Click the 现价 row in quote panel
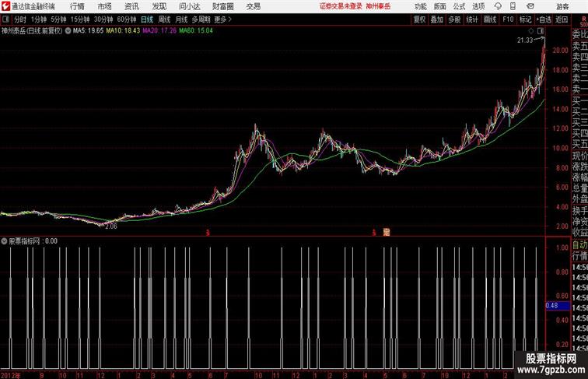The image size is (588, 379). [579, 156]
